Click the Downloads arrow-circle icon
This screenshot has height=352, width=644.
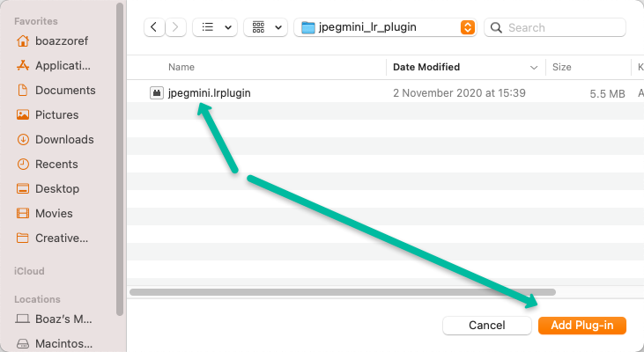click(x=23, y=140)
